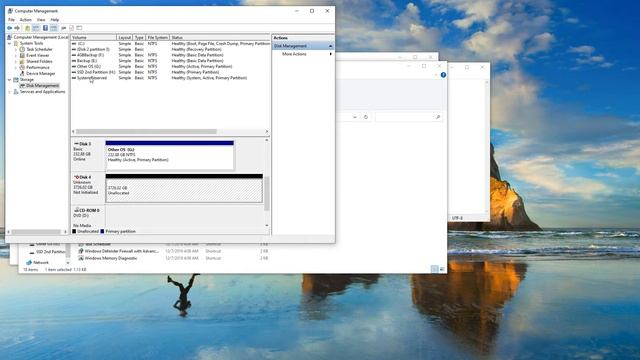Viewport: 640px width, 360px height.
Task: Open the Action menu
Action: (x=26, y=20)
